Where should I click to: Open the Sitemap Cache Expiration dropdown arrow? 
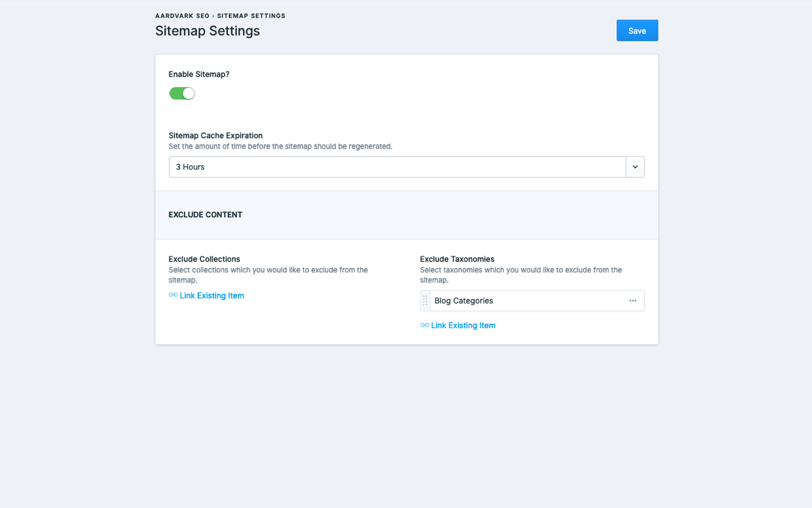pos(635,167)
